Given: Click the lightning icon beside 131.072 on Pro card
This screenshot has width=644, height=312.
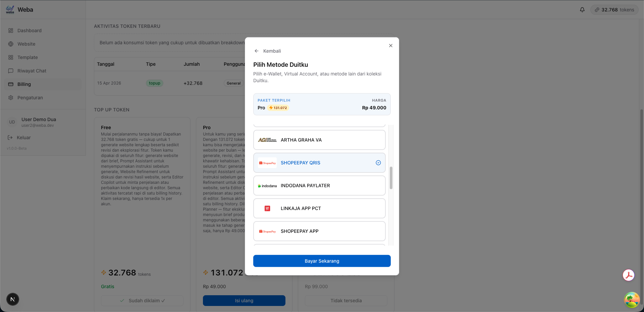Looking at the screenshot, I should [206, 272].
